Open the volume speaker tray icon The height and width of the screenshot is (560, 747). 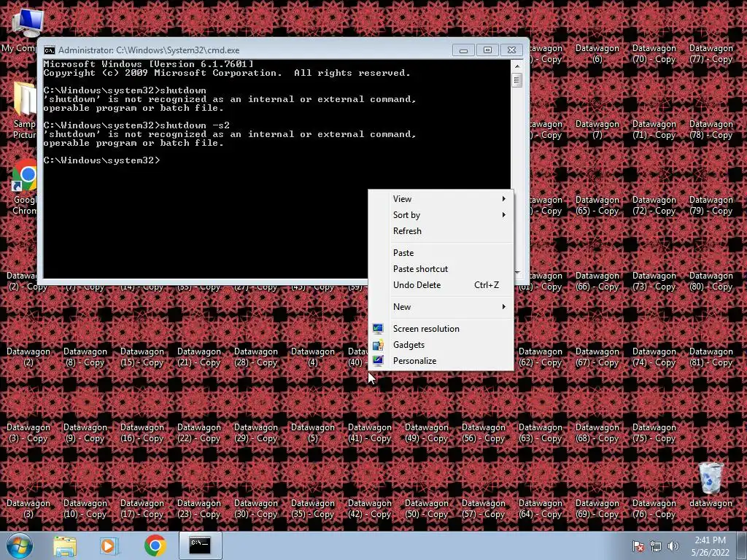pyautogui.click(x=673, y=546)
